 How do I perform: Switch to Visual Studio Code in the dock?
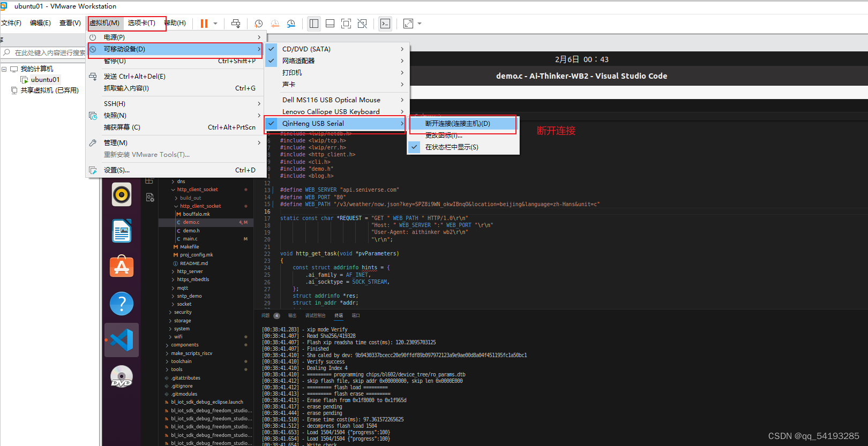122,340
